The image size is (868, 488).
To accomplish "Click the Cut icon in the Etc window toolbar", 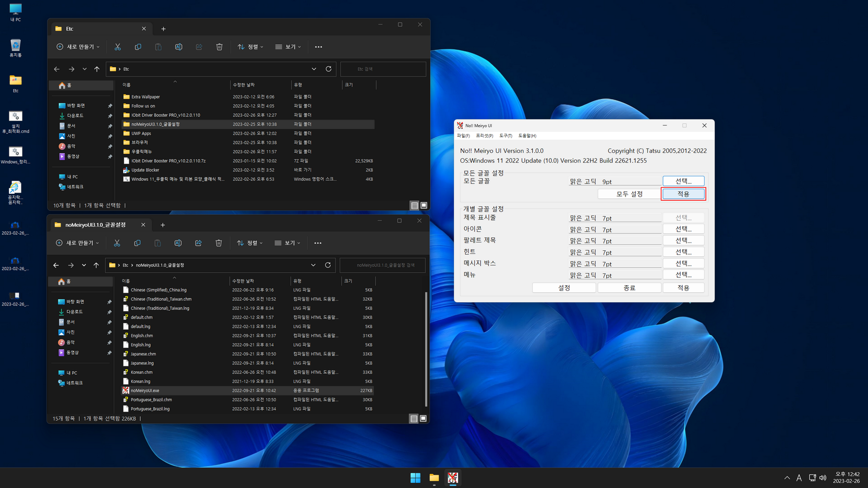I will pyautogui.click(x=118, y=47).
